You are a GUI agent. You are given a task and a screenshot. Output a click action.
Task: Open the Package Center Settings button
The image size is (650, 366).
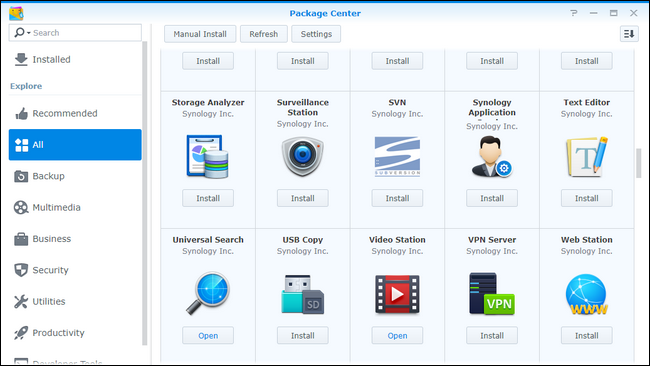[x=316, y=34]
